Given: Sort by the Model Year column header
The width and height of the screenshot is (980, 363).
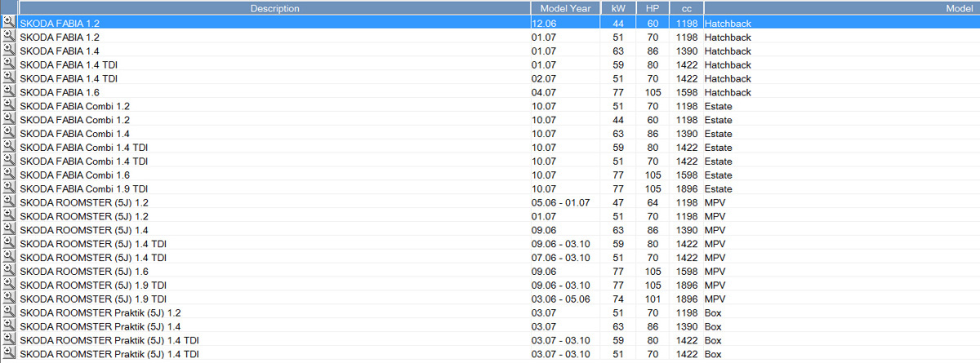Looking at the screenshot, I should click(x=565, y=8).
